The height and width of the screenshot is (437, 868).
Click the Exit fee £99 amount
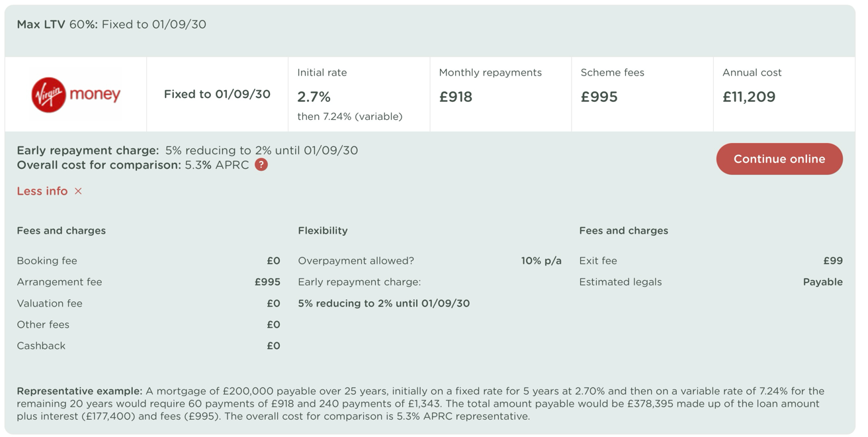pos(833,261)
